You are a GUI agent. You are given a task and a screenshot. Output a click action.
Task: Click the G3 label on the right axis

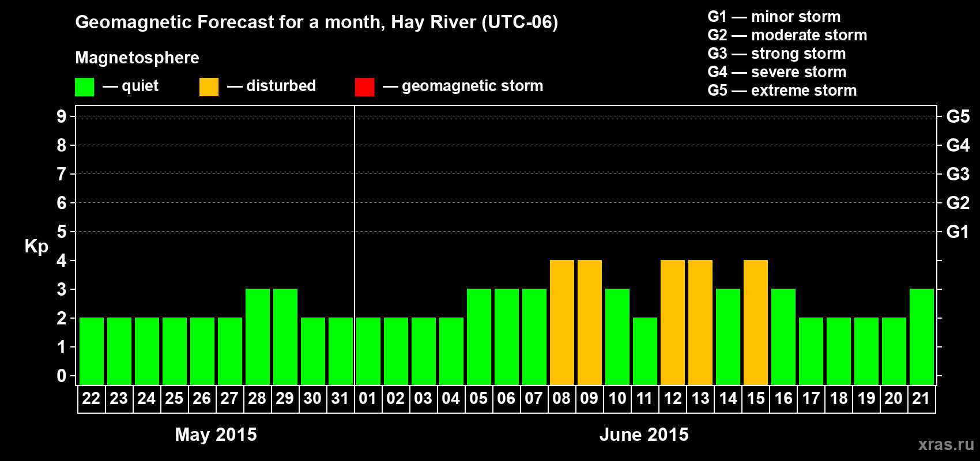click(x=958, y=174)
